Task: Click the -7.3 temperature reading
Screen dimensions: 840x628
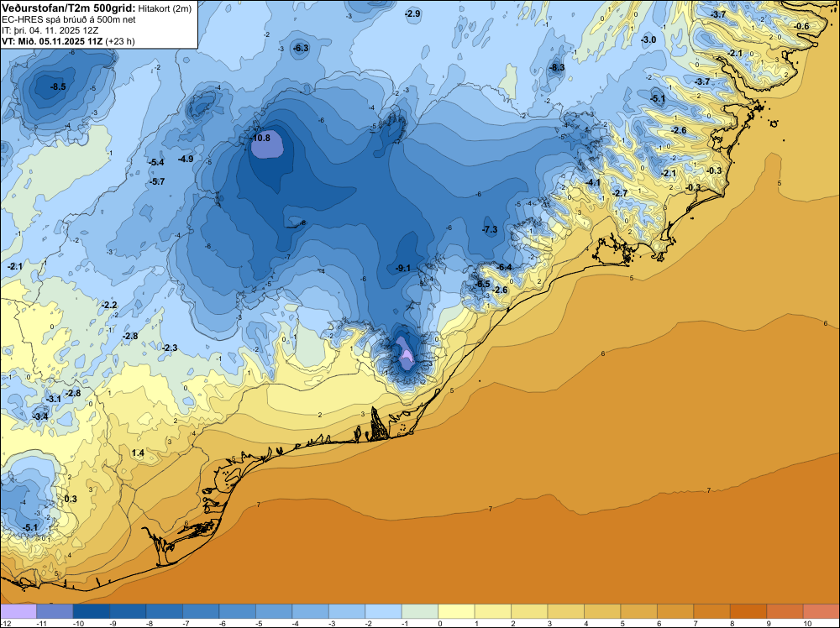Action: 490,230
